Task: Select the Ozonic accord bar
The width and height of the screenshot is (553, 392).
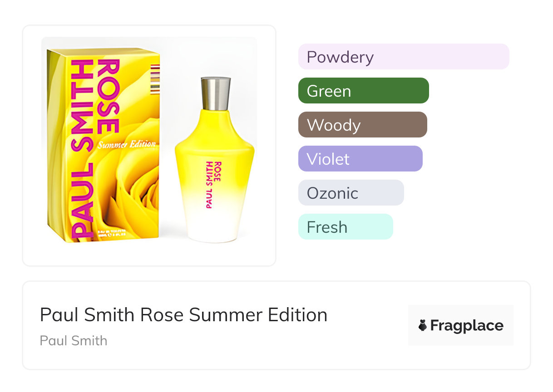Action: (351, 193)
